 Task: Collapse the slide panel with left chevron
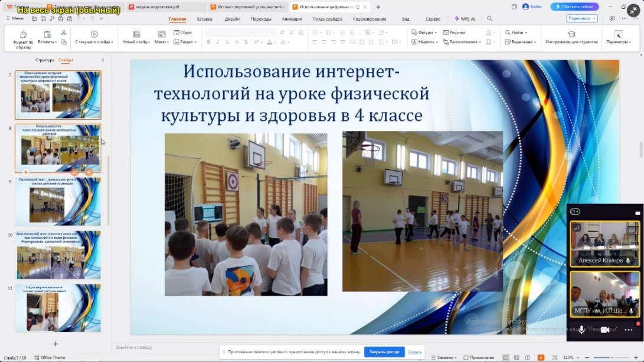click(x=103, y=60)
